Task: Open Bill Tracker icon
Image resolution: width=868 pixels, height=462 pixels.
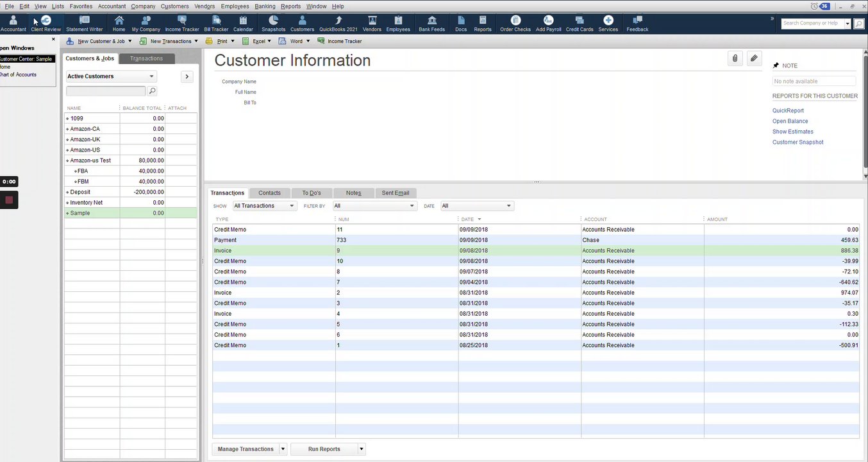Action: tap(216, 24)
